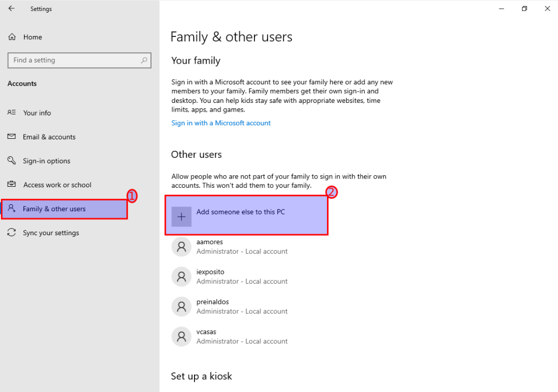
Task: Click aamores user avatar icon
Action: pos(181,247)
